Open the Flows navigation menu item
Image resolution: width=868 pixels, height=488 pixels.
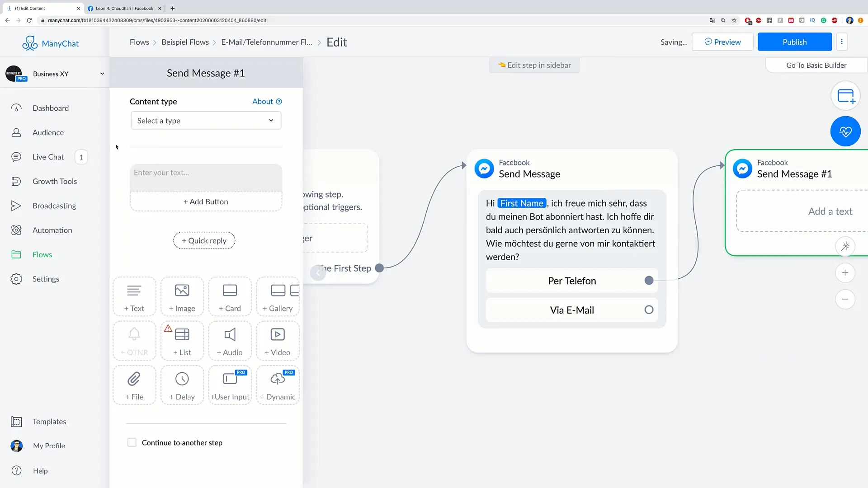point(42,254)
